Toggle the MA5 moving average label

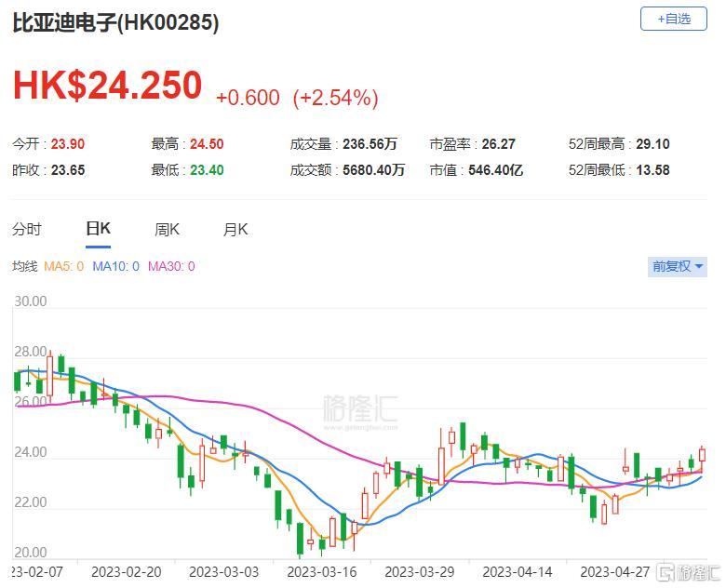[64, 266]
